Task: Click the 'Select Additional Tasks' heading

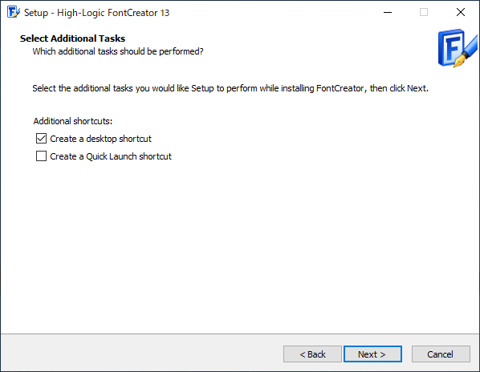Action: coord(73,38)
